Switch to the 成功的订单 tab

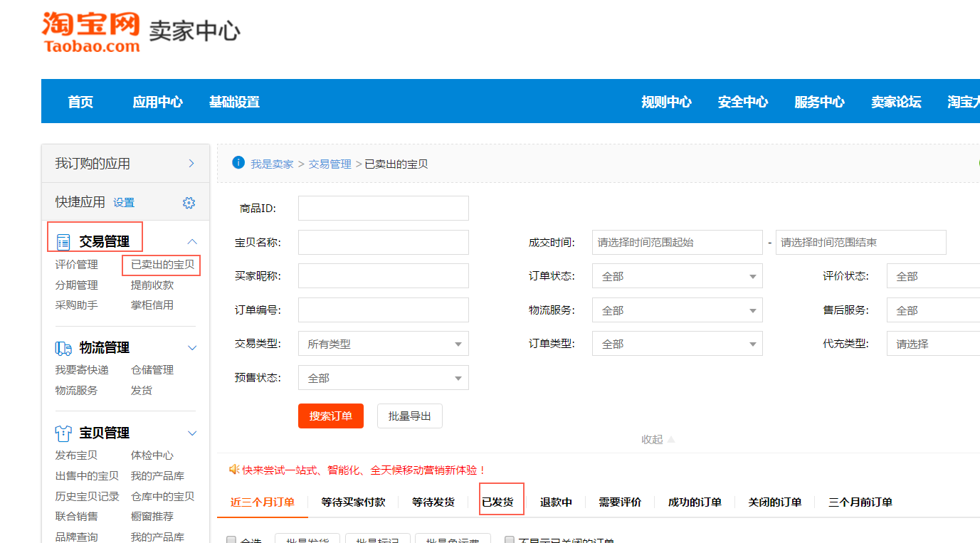click(x=695, y=502)
